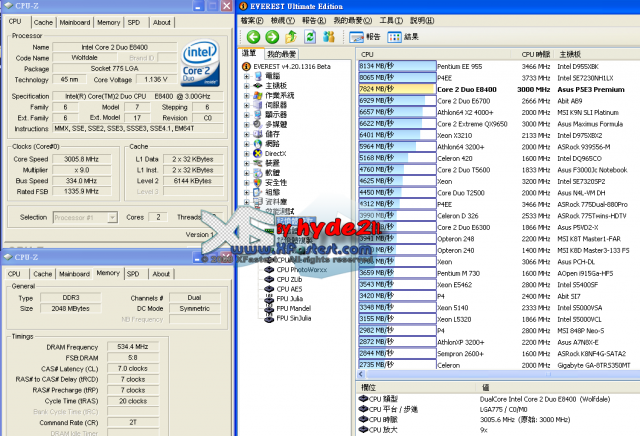
Task: Open the 檔案(F) File menu
Action: 252,20
